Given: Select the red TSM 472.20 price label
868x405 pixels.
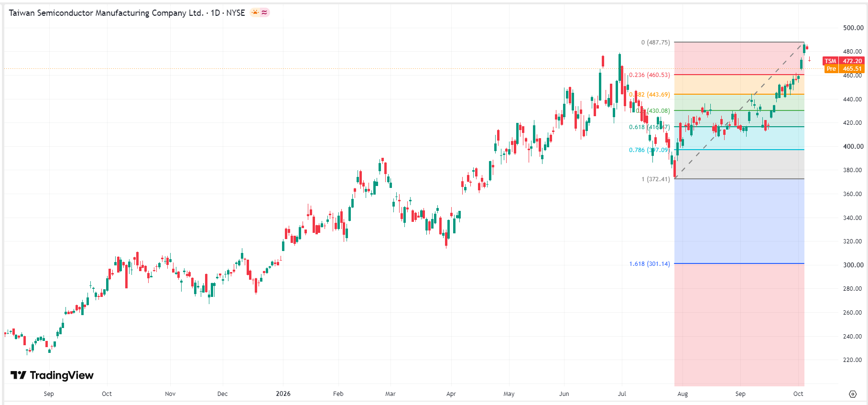Looking at the screenshot, I should 844,61.
